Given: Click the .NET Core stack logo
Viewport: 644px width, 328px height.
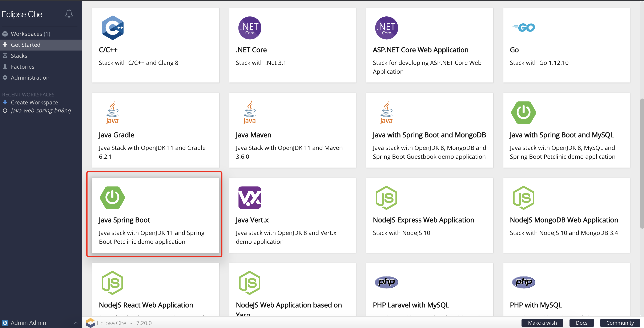Looking at the screenshot, I should [x=250, y=28].
